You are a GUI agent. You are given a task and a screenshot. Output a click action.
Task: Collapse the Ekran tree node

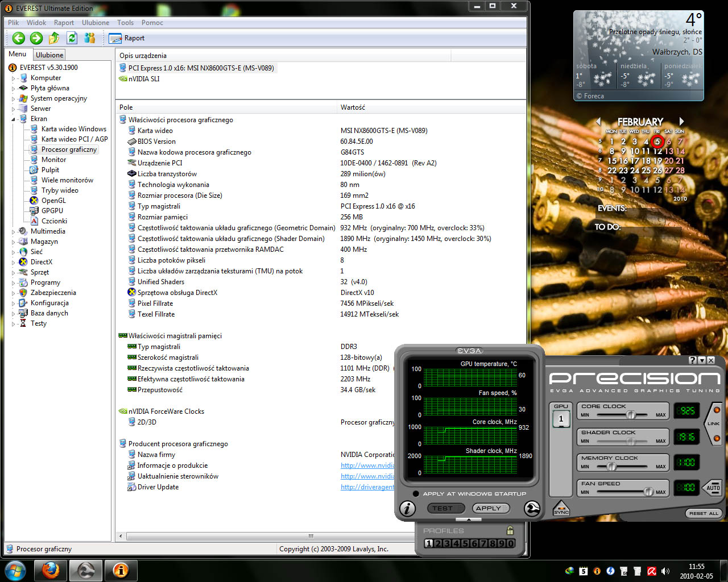(x=14, y=119)
